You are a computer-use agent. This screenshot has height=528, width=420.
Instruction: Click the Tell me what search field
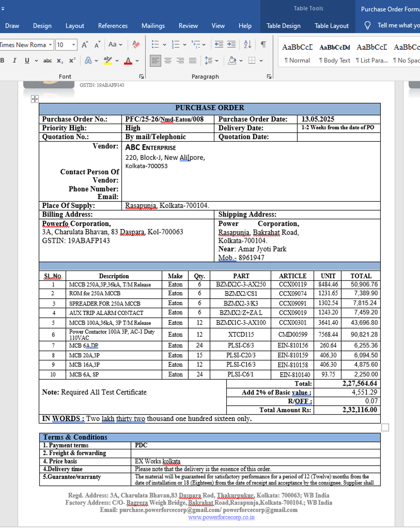[398, 25]
